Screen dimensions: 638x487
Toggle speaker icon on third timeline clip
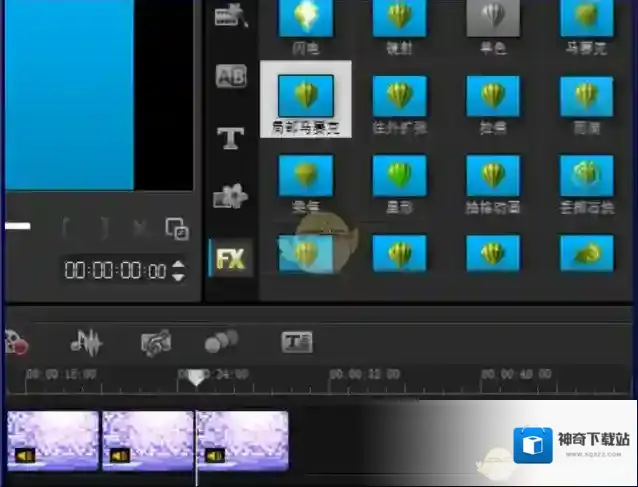(x=214, y=456)
